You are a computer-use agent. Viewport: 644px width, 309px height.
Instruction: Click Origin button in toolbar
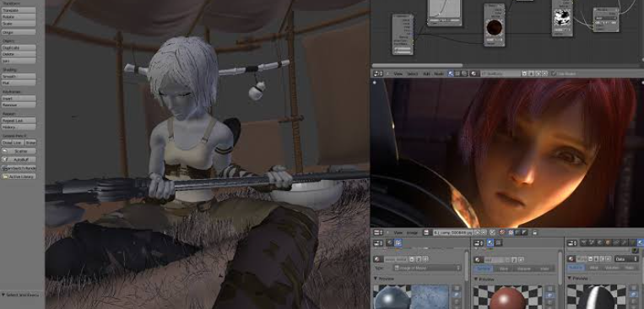19,31
